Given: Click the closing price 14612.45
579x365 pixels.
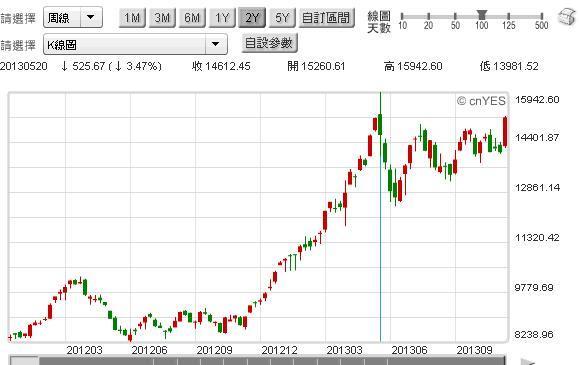Looking at the screenshot, I should (x=227, y=66).
